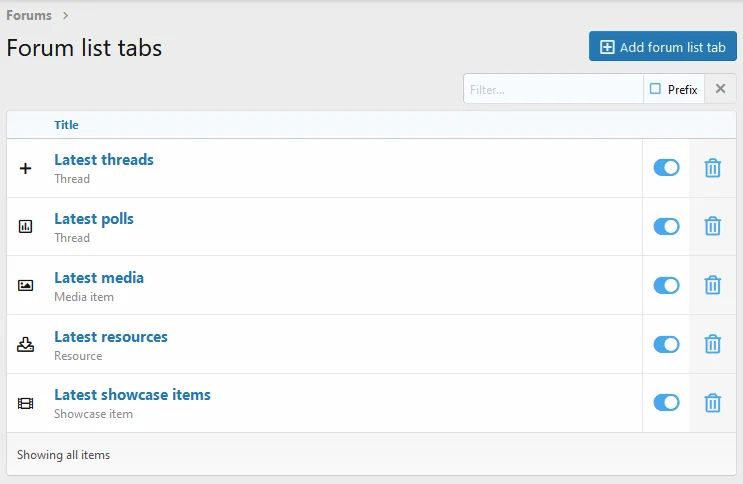
Task: Click trash icon for Latest resources
Action: point(712,345)
